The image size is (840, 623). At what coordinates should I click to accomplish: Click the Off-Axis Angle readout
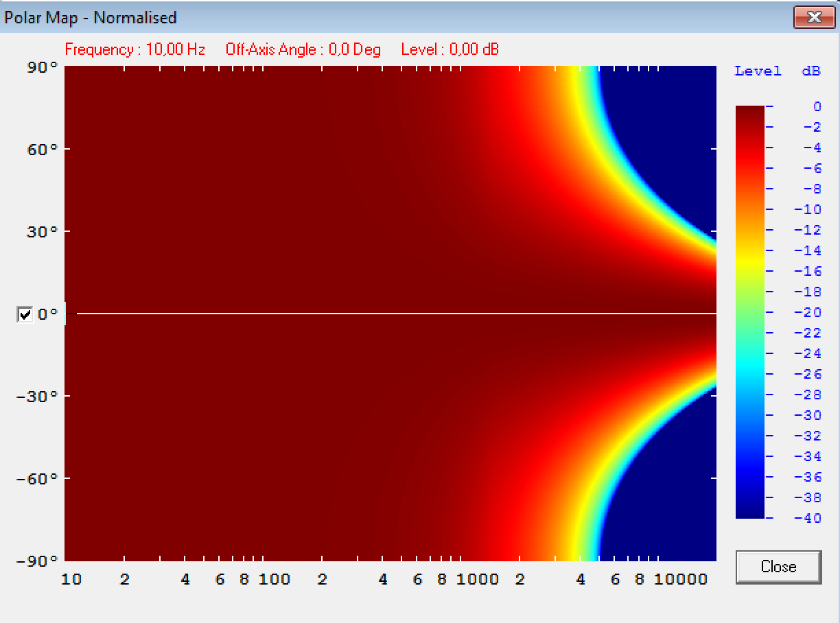click(303, 50)
